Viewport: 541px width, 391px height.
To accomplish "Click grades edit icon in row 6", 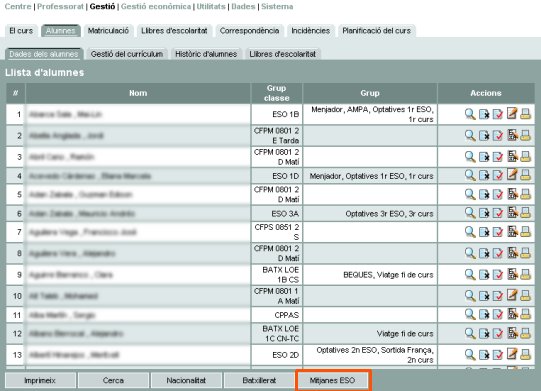I will point(512,213).
